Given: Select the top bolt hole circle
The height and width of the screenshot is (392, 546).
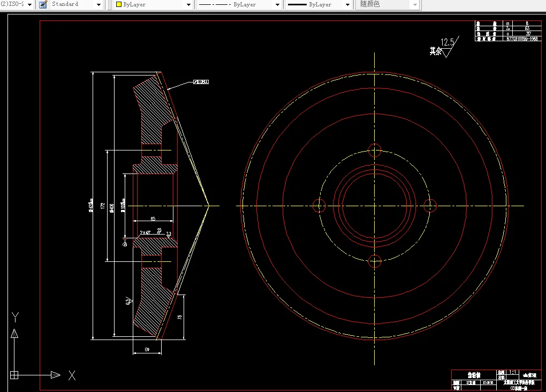Looking at the screenshot, I should 374,150.
